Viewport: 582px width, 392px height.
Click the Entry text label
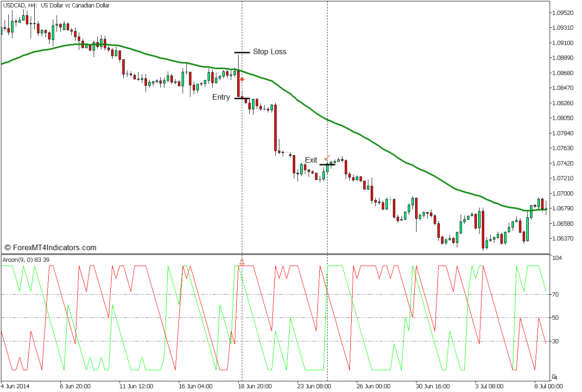pos(221,97)
